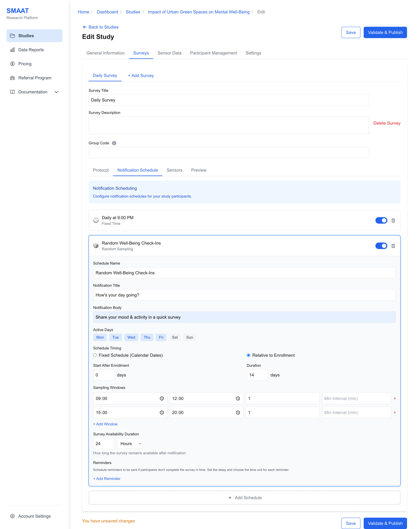
Task: Click the top Validate & Publish button
Action: 385,32
